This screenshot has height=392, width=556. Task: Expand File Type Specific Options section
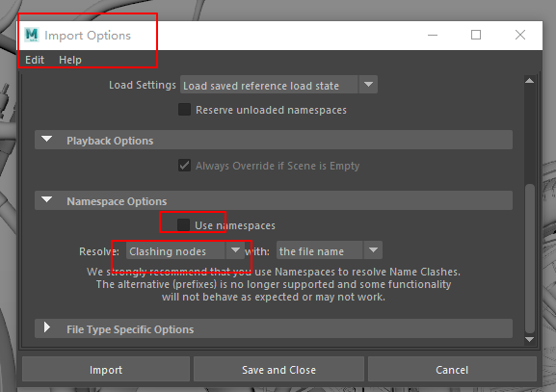47,327
